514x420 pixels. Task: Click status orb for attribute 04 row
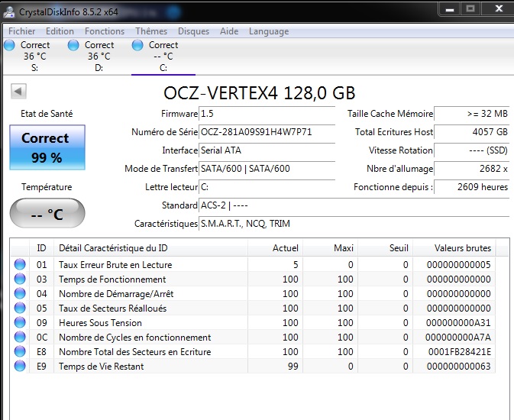click(x=20, y=293)
